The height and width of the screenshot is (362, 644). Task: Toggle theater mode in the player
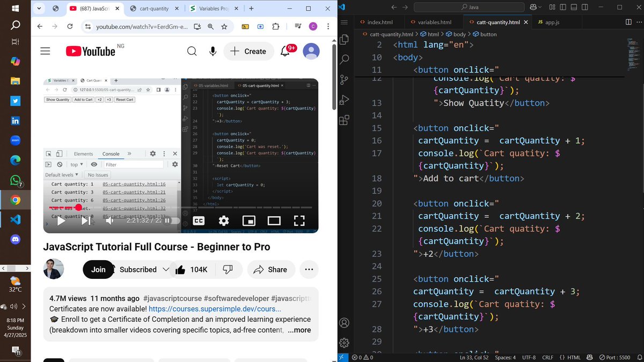click(274, 220)
